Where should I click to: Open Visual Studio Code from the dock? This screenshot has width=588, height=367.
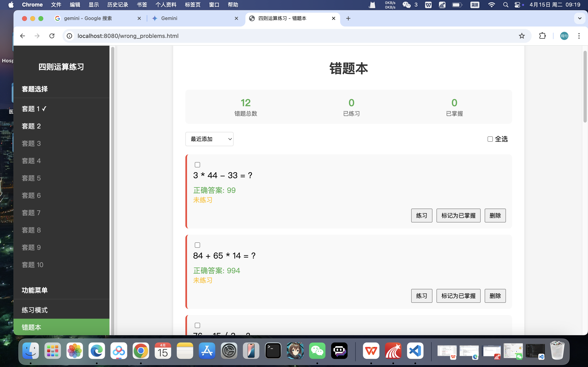415,351
